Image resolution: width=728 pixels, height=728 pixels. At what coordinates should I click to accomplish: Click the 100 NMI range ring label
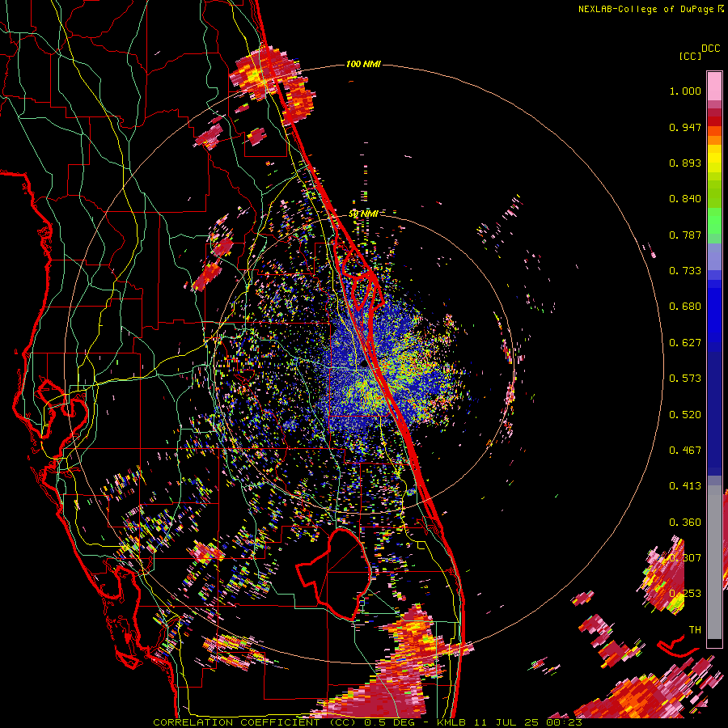(363, 64)
